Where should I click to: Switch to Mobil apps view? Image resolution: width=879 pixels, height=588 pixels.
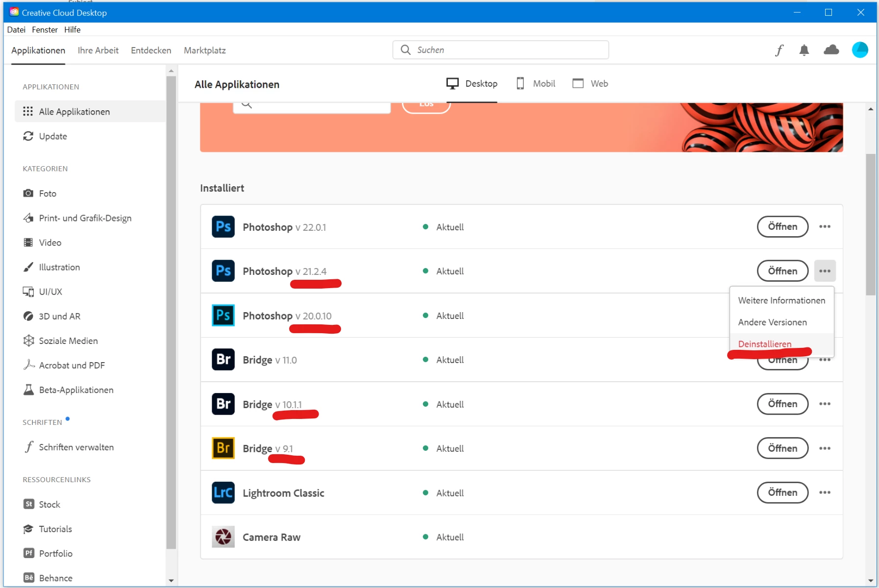[536, 83]
